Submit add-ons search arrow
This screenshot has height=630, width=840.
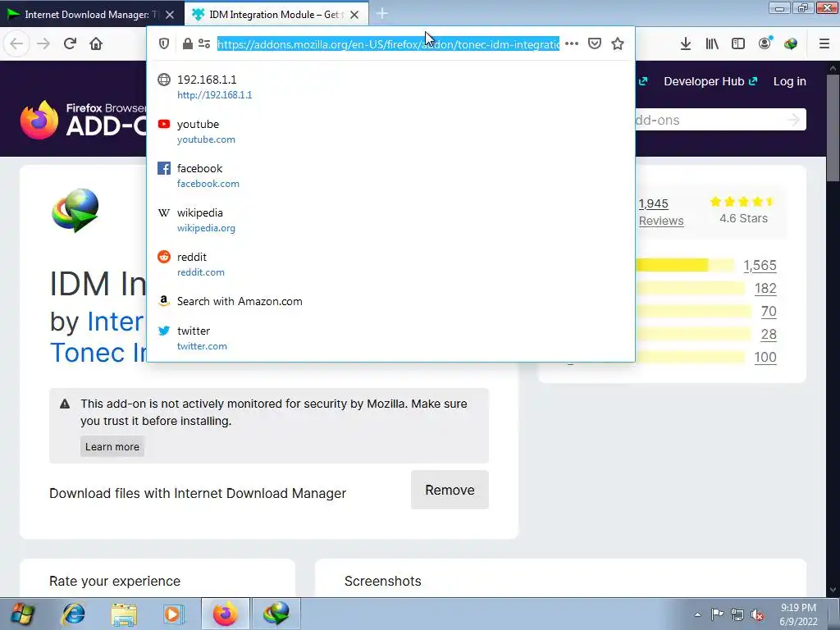click(793, 120)
